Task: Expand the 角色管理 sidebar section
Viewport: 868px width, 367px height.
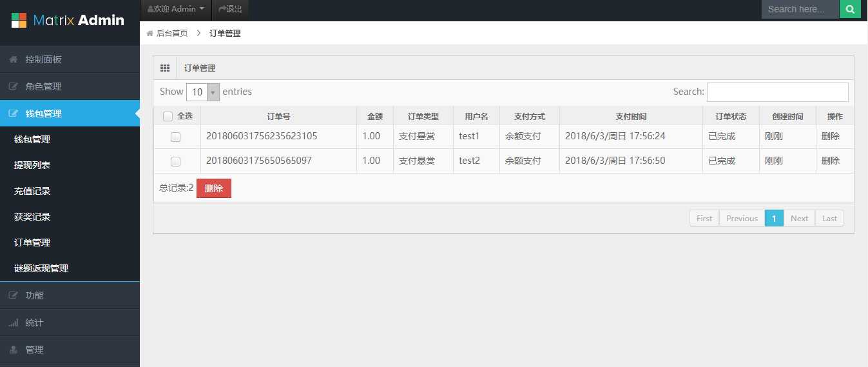Action: point(70,86)
